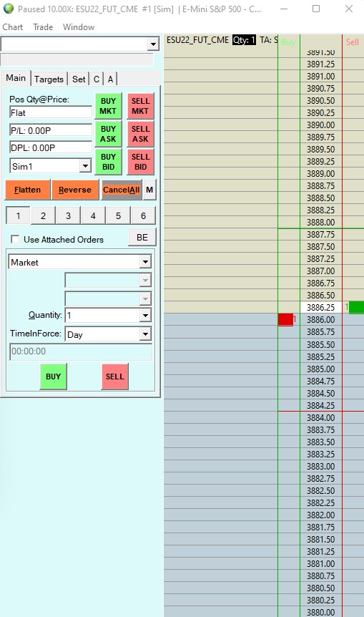Click the BE break-even button
Viewport: 364px width, 617px height.
tap(142, 237)
